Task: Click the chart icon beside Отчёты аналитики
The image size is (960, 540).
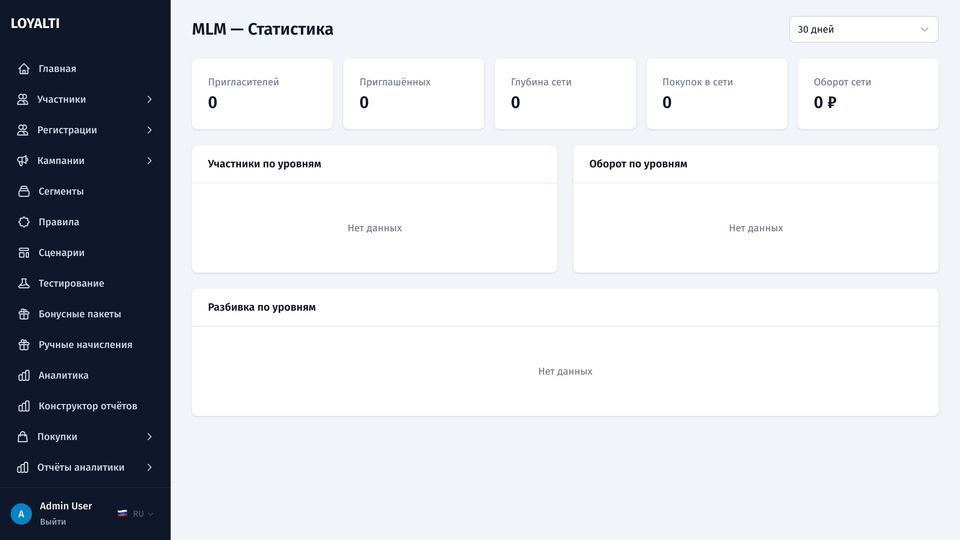Action: (x=23, y=467)
